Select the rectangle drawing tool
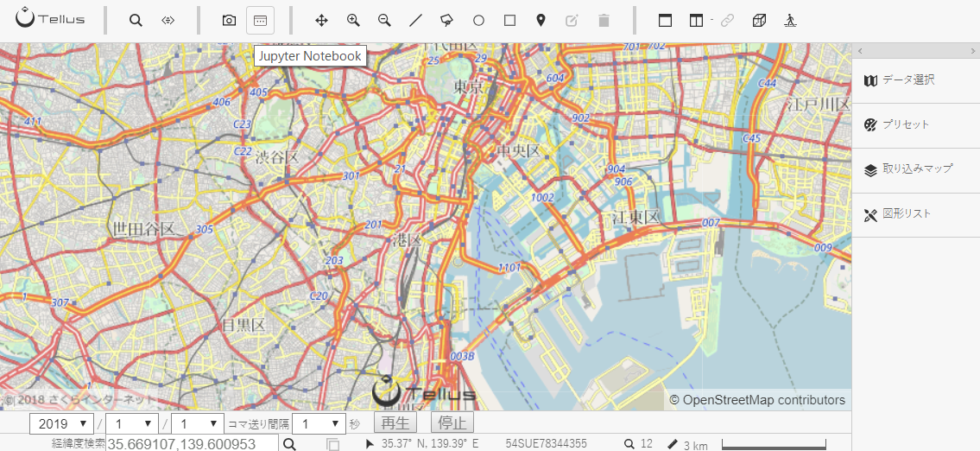980x451 pixels. pos(509,21)
